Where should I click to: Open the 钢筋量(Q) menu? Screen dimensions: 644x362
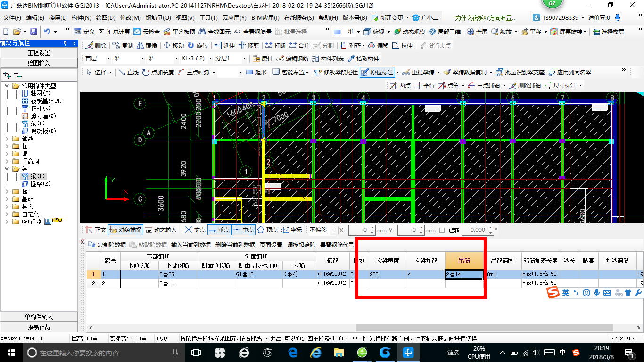click(158, 17)
